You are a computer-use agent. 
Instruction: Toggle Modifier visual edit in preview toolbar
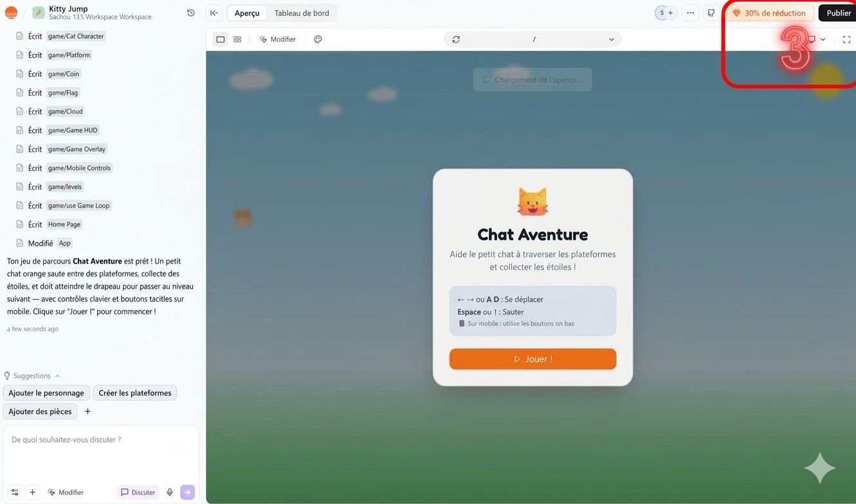click(x=278, y=39)
